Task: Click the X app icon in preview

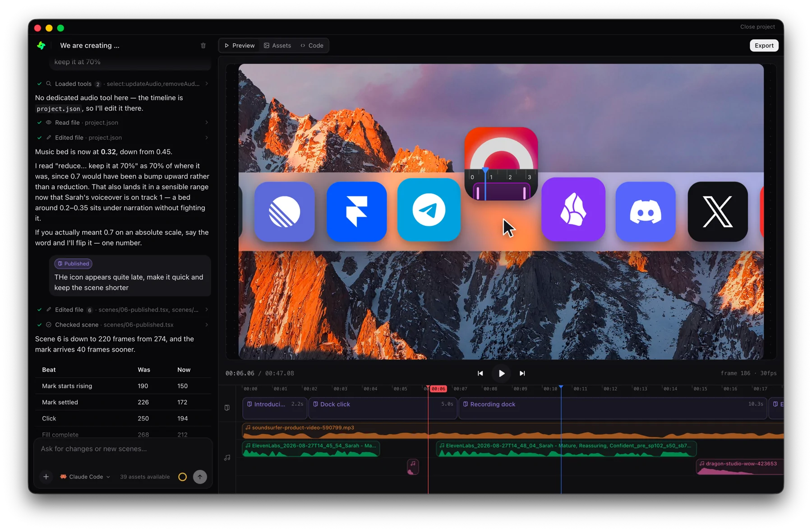Action: pyautogui.click(x=718, y=212)
